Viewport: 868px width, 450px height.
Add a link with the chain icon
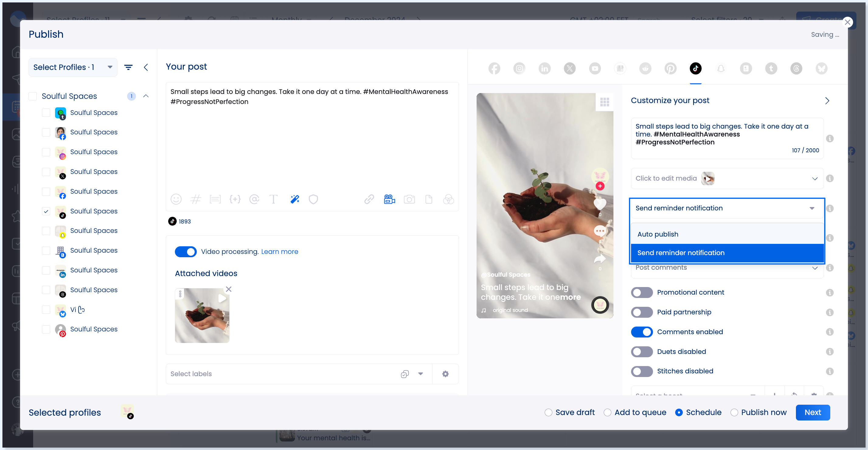(369, 199)
